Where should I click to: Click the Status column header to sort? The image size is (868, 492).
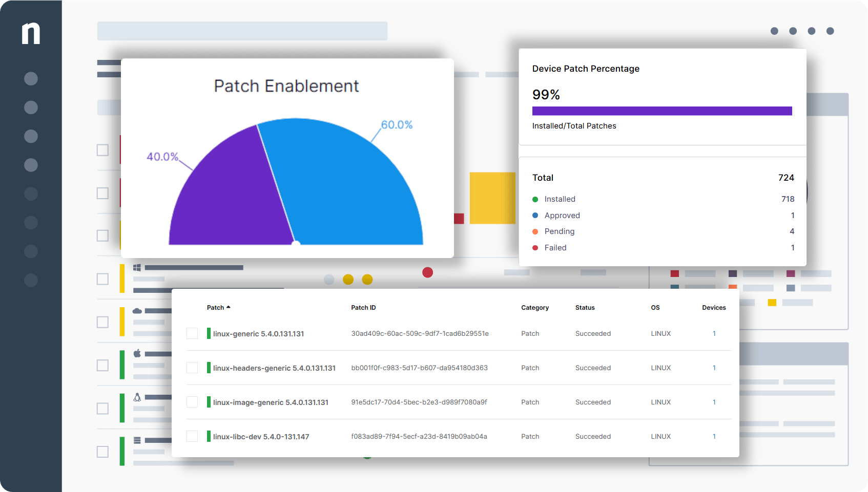(x=584, y=308)
